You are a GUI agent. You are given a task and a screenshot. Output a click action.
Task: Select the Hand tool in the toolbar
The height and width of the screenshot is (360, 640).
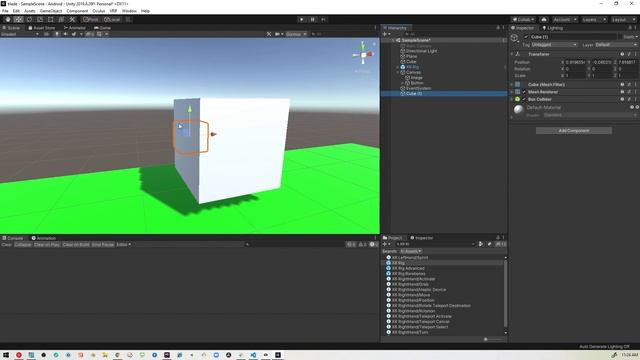click(x=7, y=20)
